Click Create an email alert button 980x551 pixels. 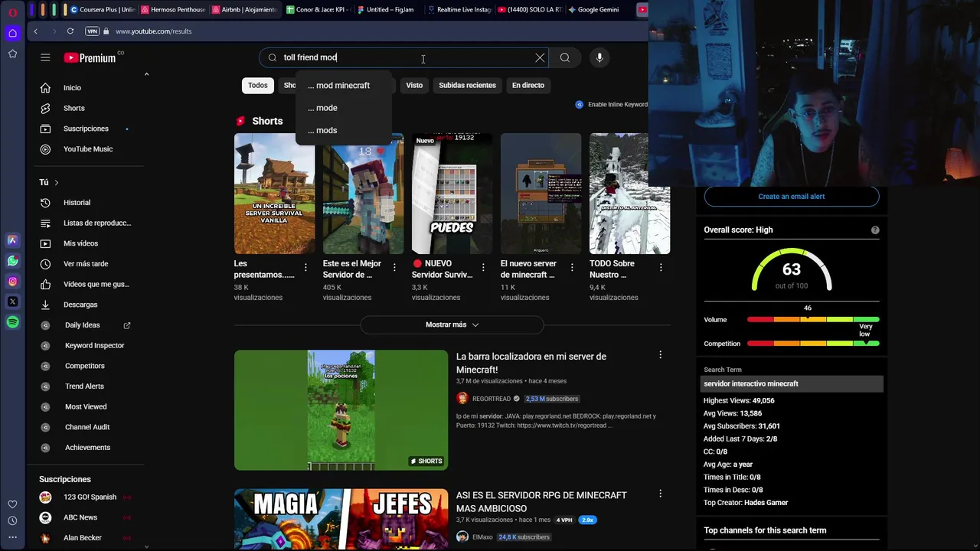[x=792, y=197]
